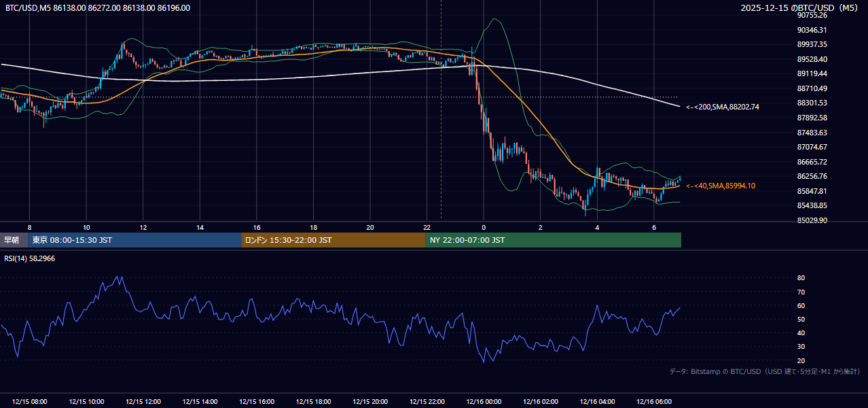Image resolution: width=868 pixels, height=408 pixels.
Task: Select the ロンドン 15:30-22:00 JST session bar
Action: [333, 240]
